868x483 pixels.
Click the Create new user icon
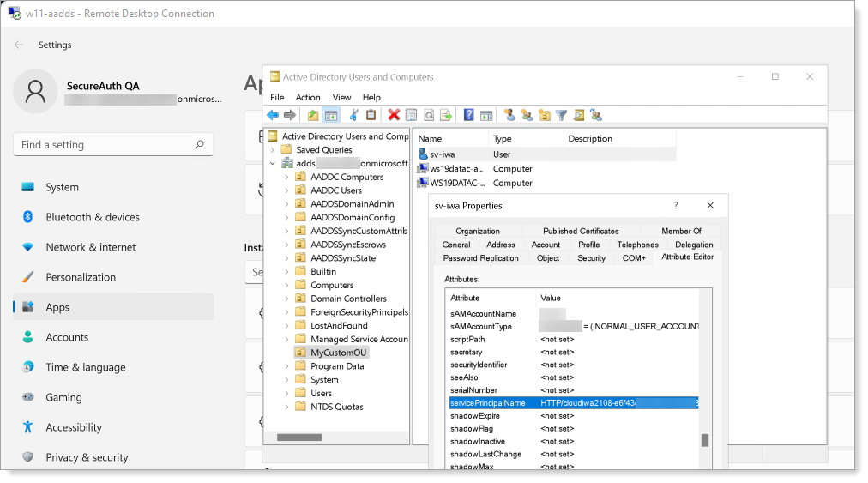coord(509,115)
